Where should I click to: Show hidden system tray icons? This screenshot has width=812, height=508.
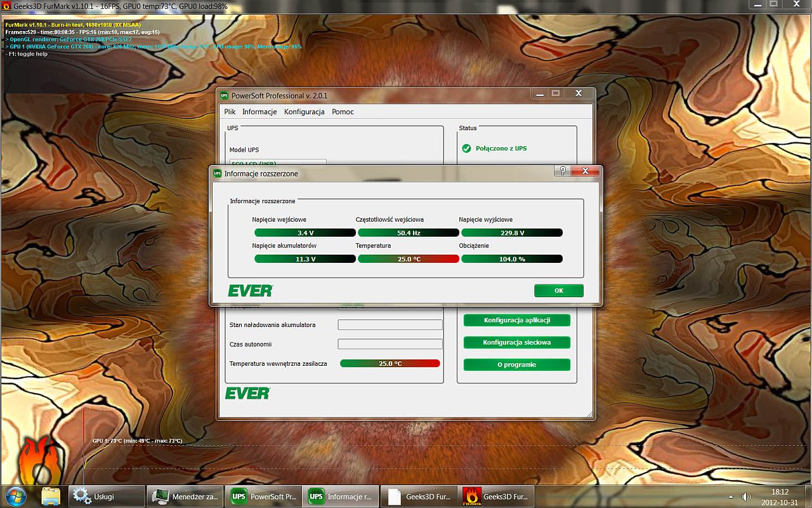(x=731, y=497)
